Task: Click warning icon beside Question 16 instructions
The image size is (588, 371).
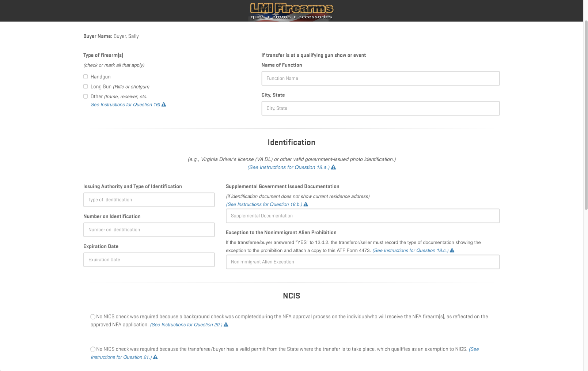Action: [x=164, y=105]
